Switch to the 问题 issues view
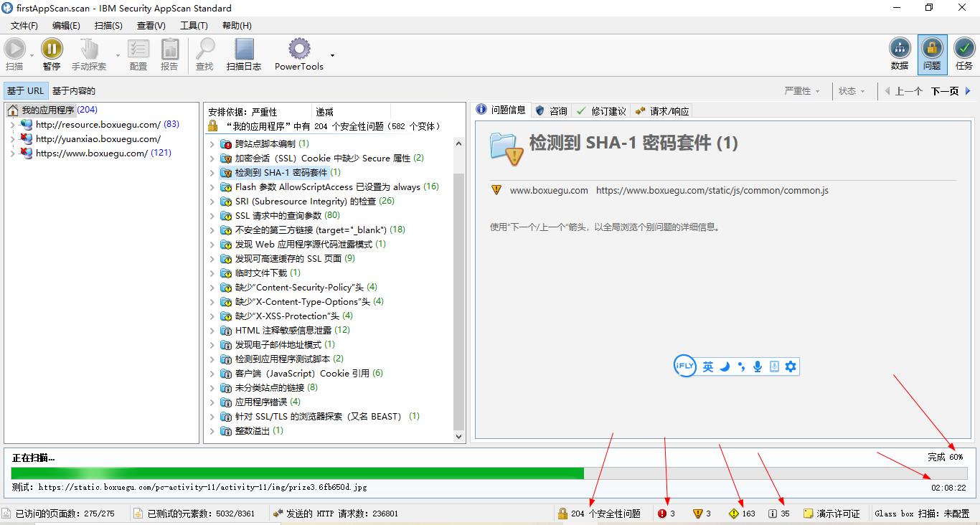 pos(932,55)
